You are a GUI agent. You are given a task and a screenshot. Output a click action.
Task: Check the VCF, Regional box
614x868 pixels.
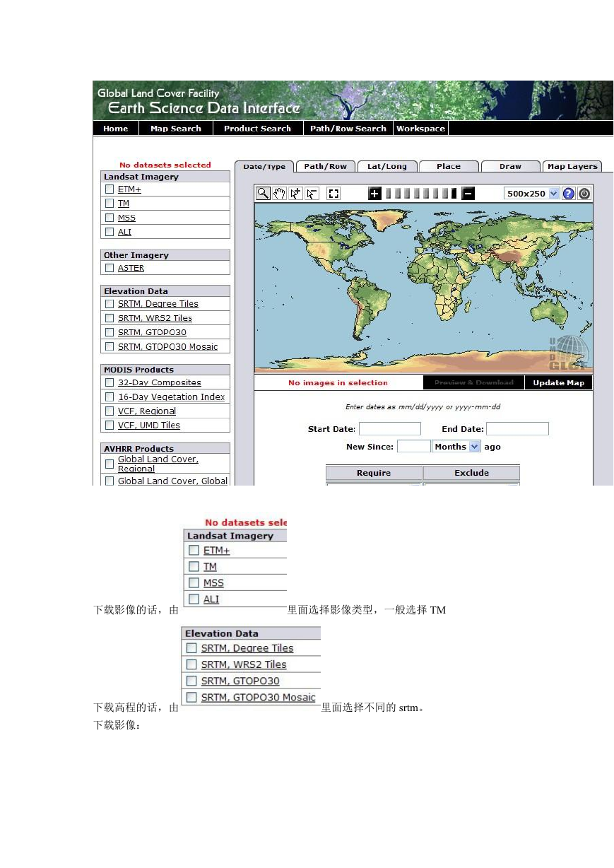tap(110, 411)
